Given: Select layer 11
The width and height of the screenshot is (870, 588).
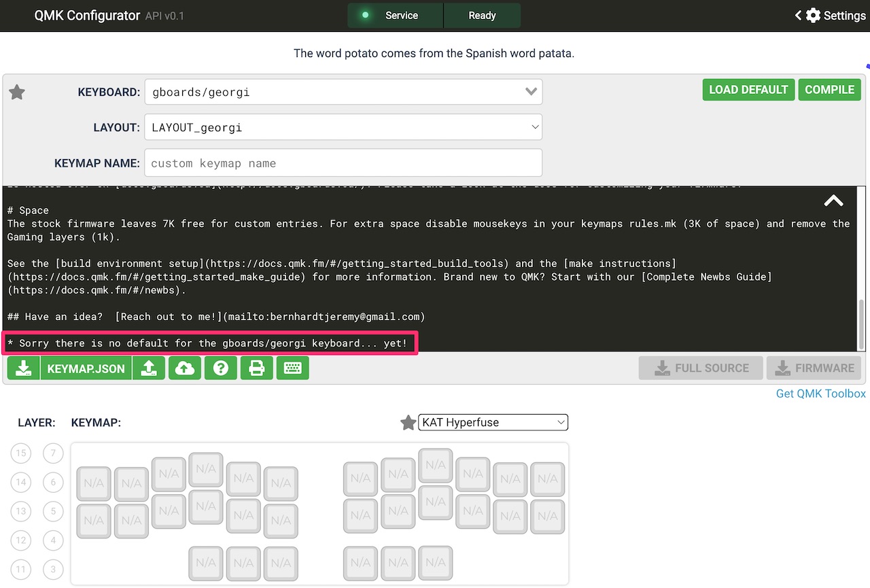Looking at the screenshot, I should 21,570.
